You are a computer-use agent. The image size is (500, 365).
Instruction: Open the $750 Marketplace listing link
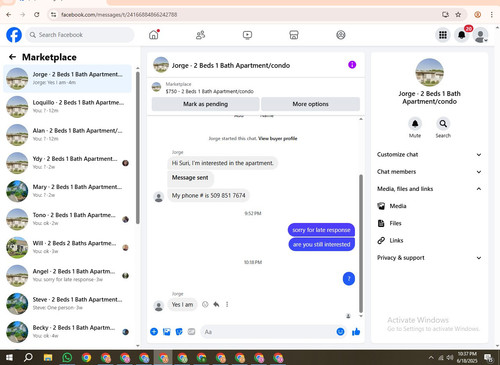click(x=210, y=91)
